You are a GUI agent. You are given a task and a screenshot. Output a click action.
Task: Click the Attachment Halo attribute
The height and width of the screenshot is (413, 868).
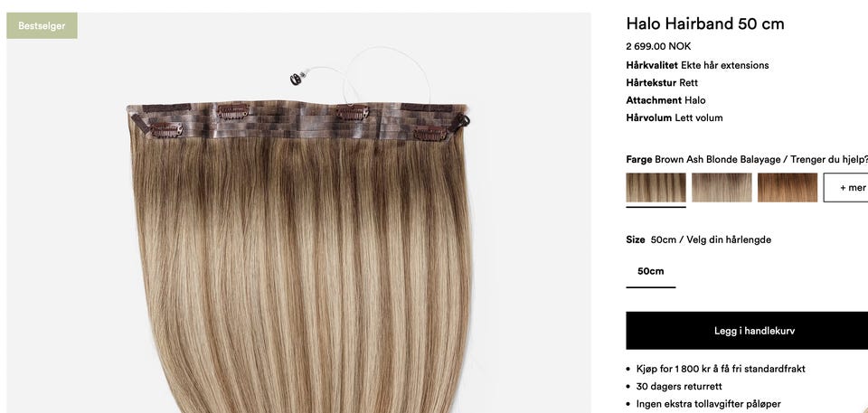665,100
